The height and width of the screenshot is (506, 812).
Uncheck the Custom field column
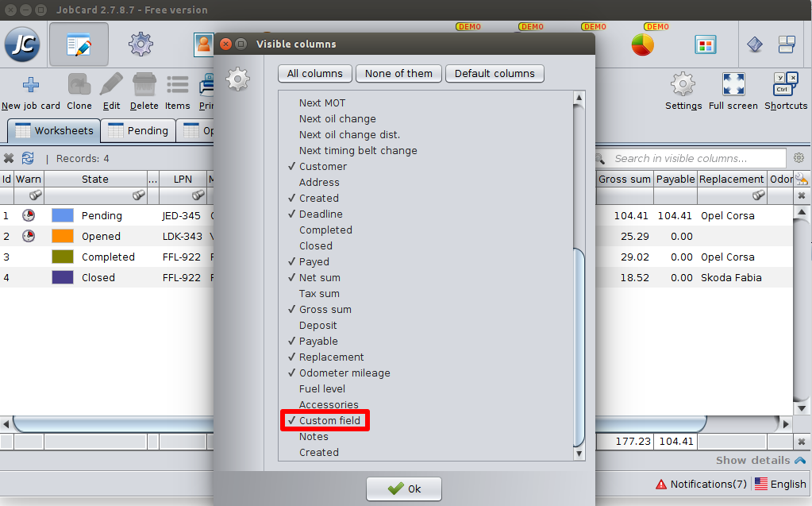click(x=329, y=420)
